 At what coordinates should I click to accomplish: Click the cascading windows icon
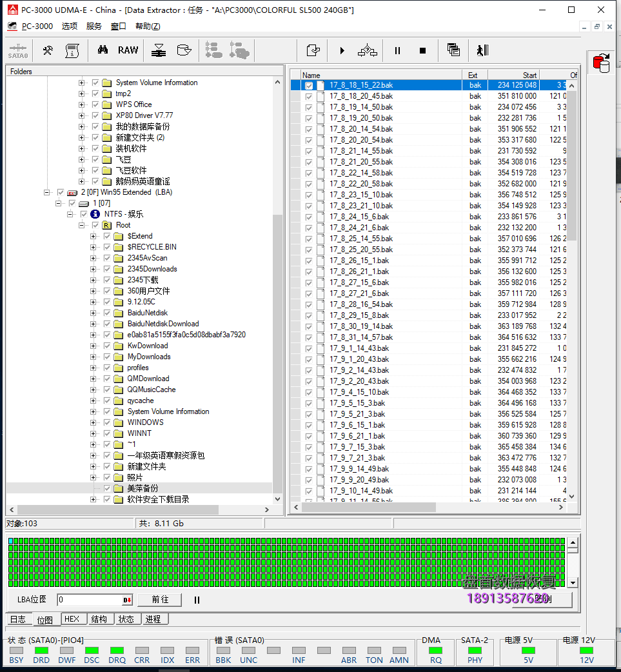click(x=453, y=50)
